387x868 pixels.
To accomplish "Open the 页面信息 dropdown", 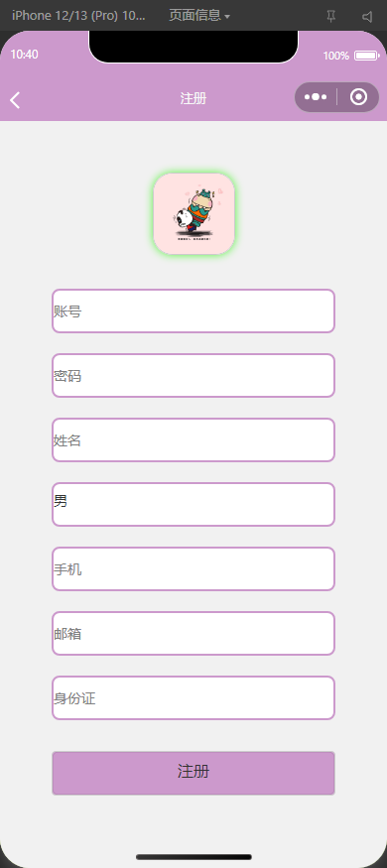I will click(199, 16).
